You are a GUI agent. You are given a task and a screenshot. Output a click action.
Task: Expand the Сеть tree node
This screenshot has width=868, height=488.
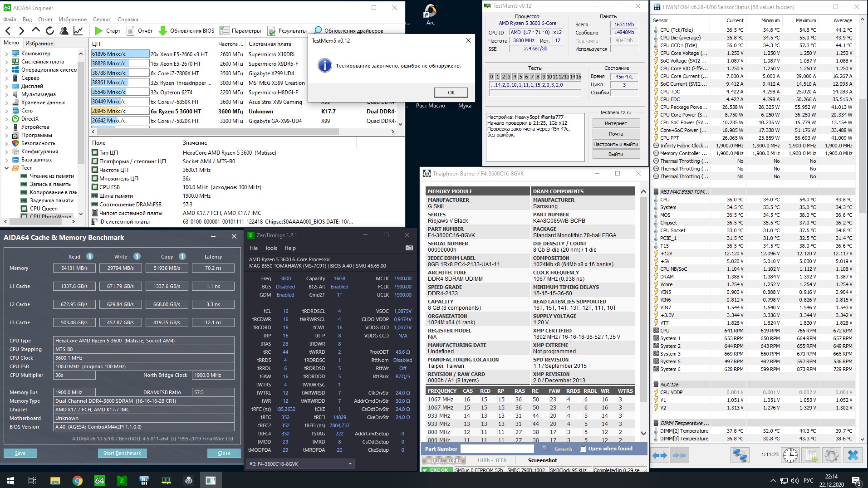click(x=6, y=111)
